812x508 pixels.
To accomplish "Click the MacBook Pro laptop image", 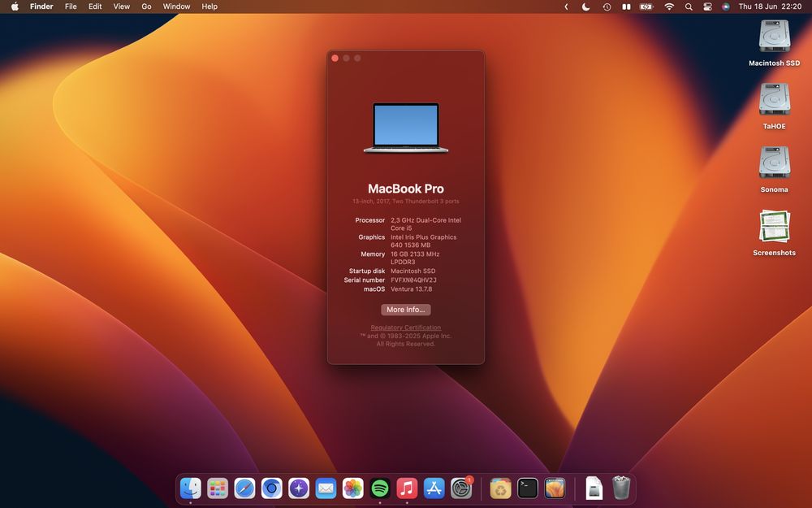I will (x=406, y=128).
